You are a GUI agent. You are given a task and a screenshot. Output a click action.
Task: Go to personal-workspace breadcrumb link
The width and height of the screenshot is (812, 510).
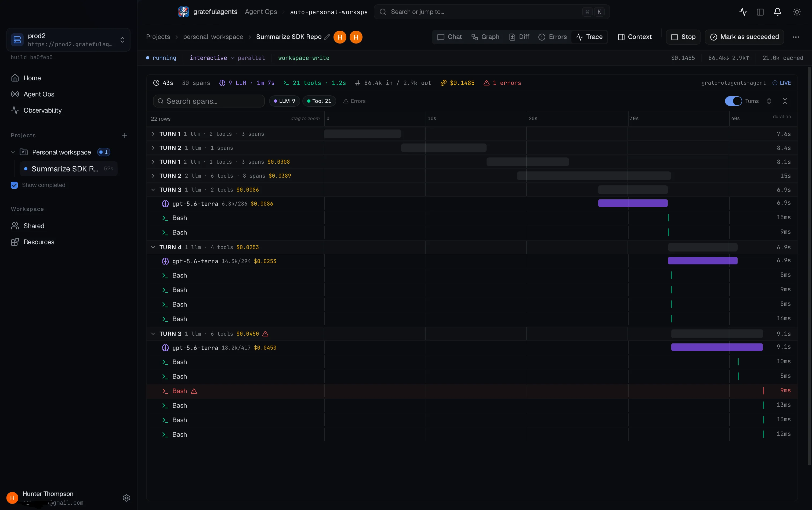coord(213,37)
